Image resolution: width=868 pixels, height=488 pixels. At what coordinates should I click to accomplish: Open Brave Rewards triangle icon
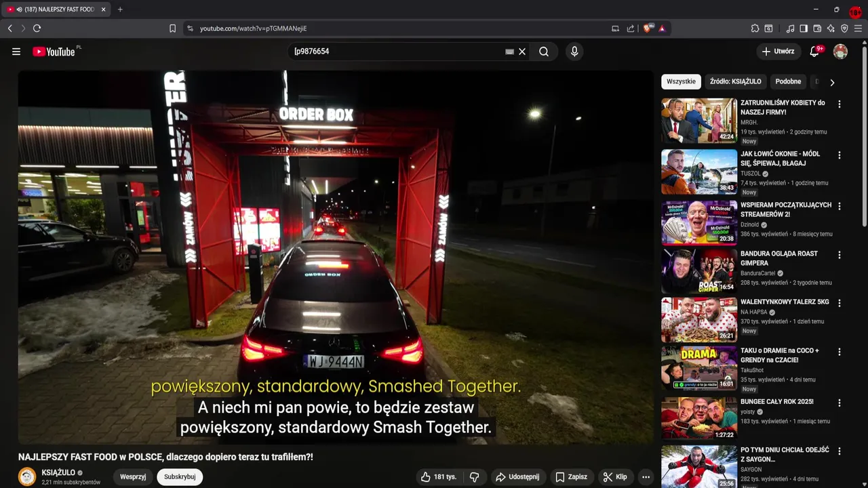662,28
